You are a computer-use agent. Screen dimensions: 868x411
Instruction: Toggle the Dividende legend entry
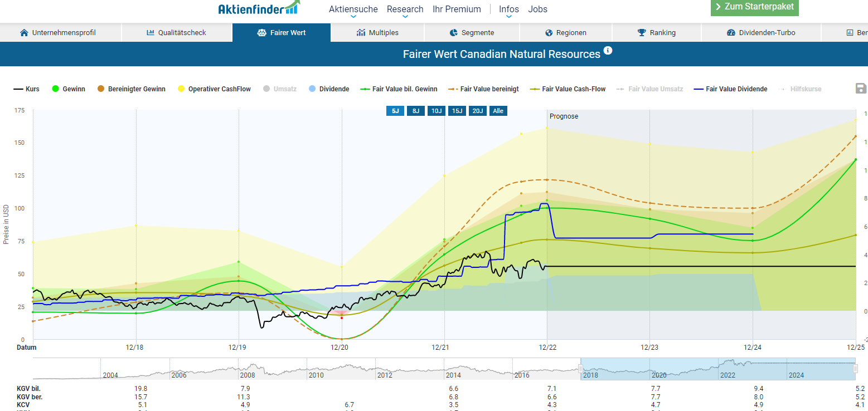pyautogui.click(x=329, y=89)
